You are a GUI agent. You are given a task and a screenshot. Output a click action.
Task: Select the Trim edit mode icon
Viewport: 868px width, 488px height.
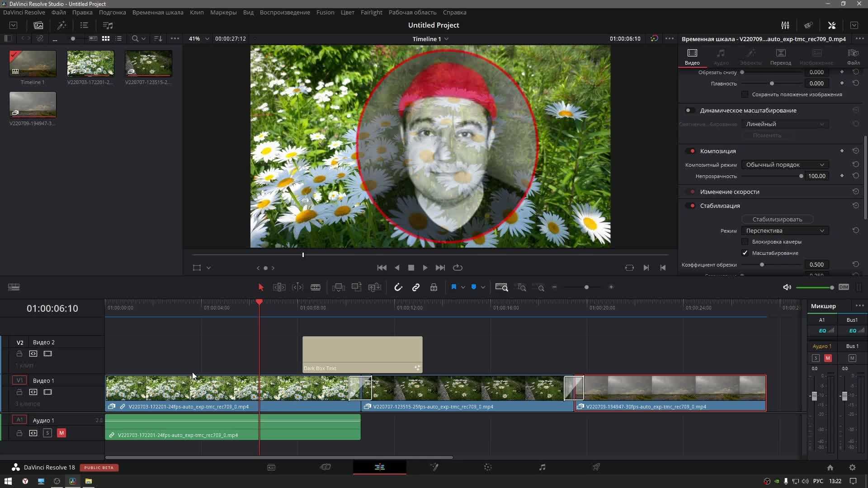click(278, 287)
